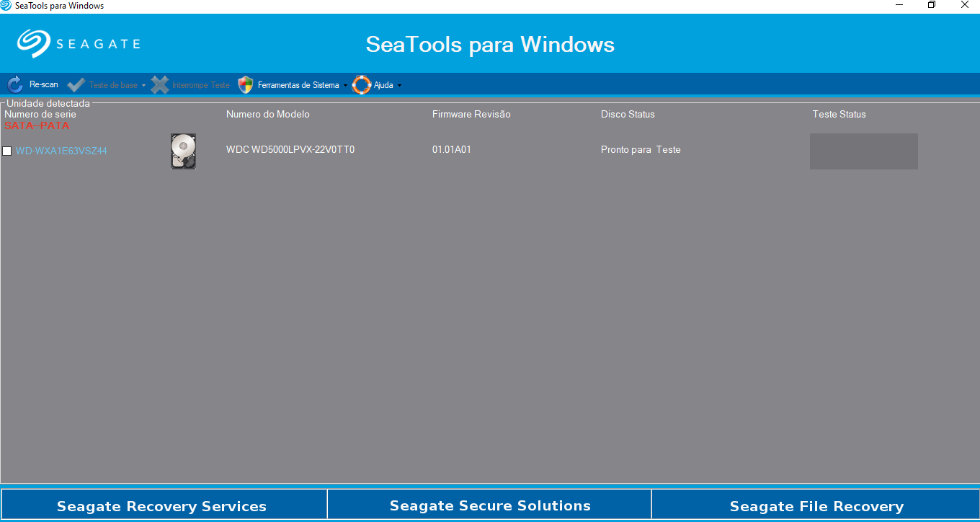Screen dimensions: 980x522
Task: Click the Numero do Modelo column header
Action: 268,114
